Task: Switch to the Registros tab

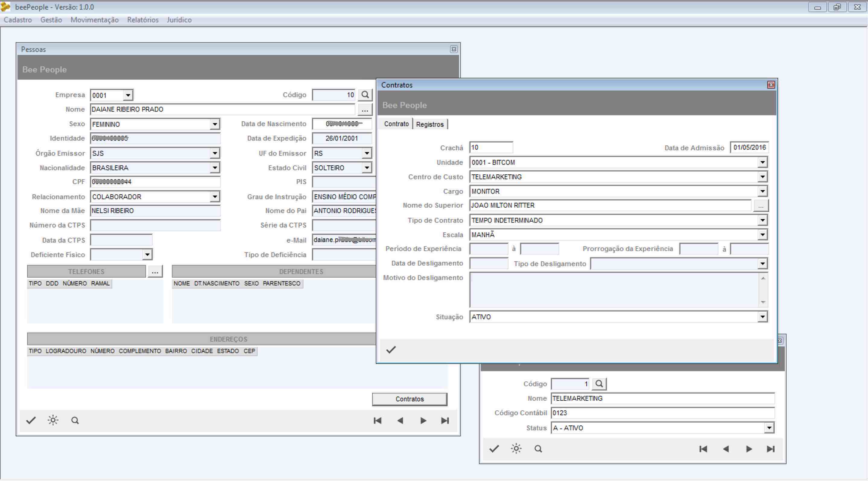Action: coord(429,124)
